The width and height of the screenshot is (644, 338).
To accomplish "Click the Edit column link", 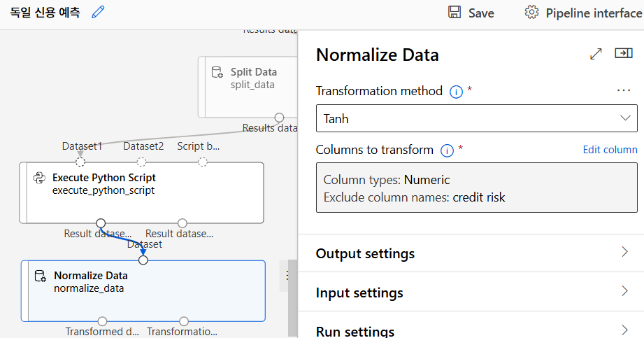I will 610,150.
